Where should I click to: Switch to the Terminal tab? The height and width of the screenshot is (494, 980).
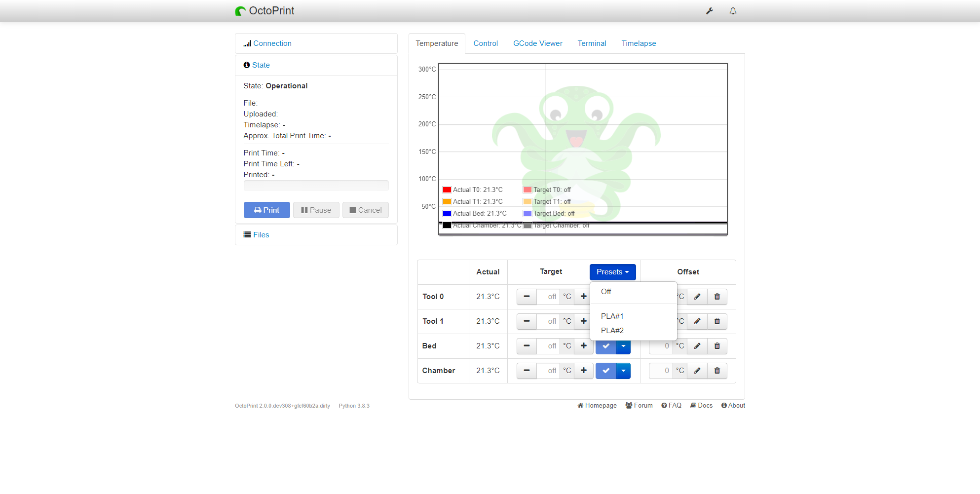point(592,43)
